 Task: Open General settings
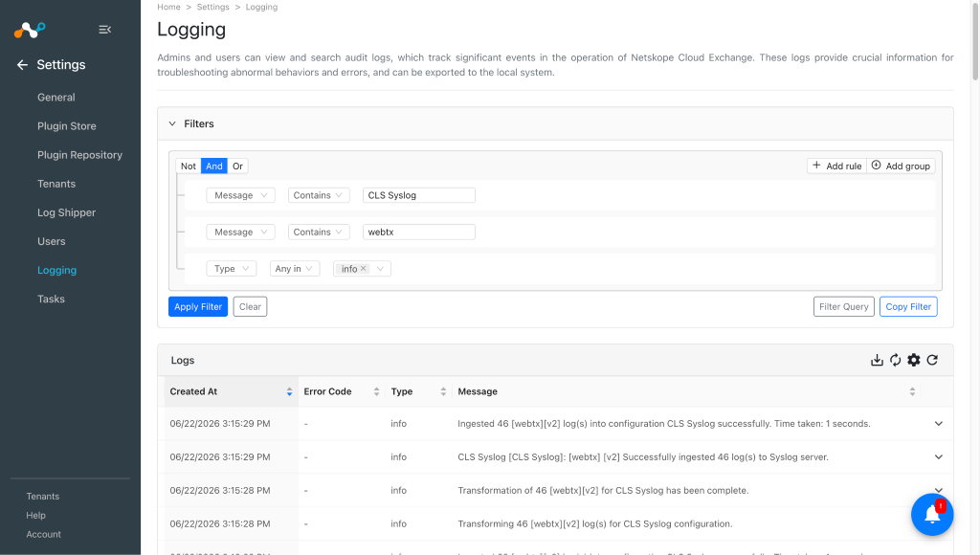(56, 98)
